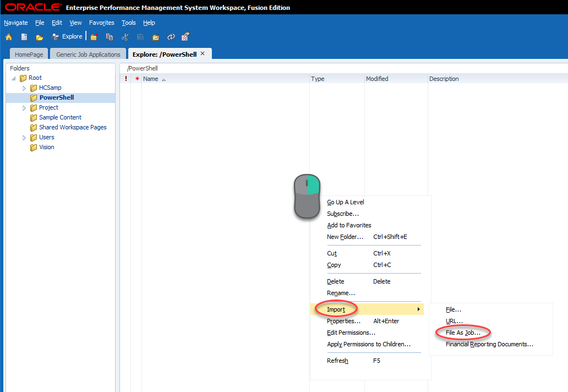Click the Root folder icon
Viewport: 568px width, 392px height.
pos(23,78)
